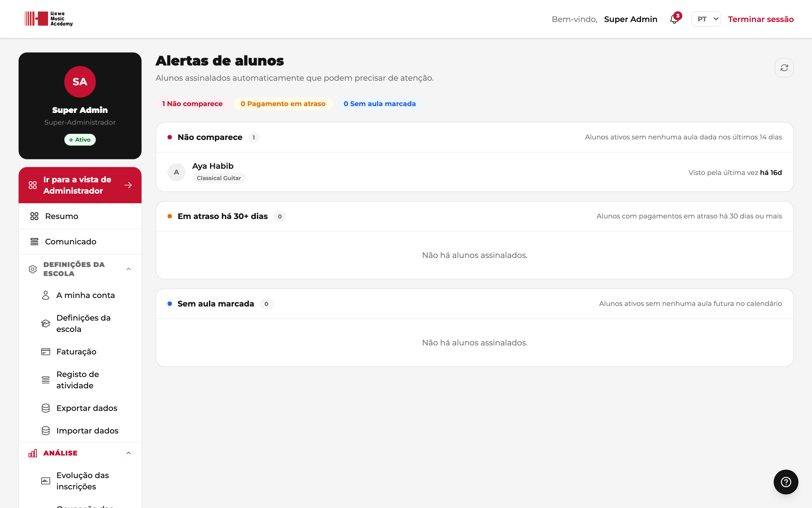Open Importar dados in the sidebar
Image resolution: width=812 pixels, height=508 pixels.
80,431
